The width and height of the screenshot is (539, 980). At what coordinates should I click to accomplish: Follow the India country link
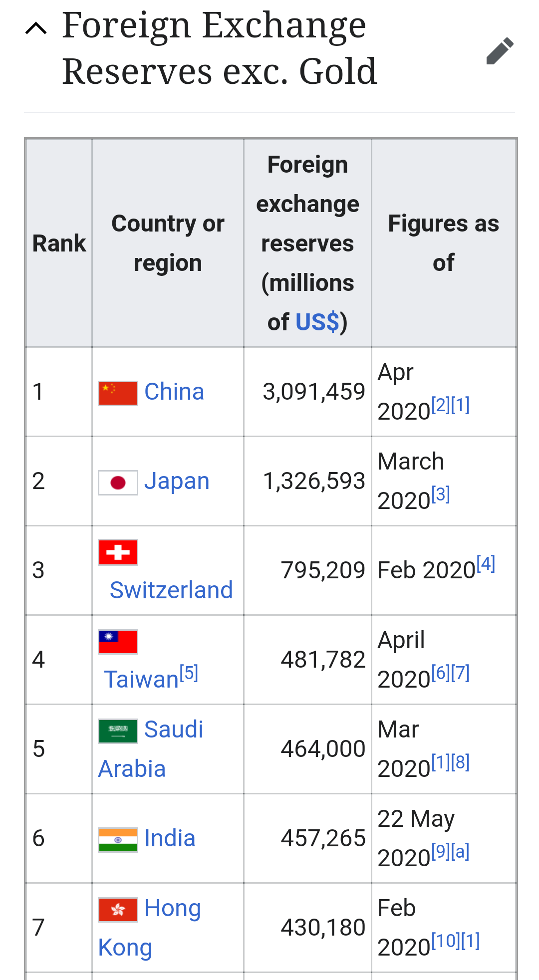170,838
